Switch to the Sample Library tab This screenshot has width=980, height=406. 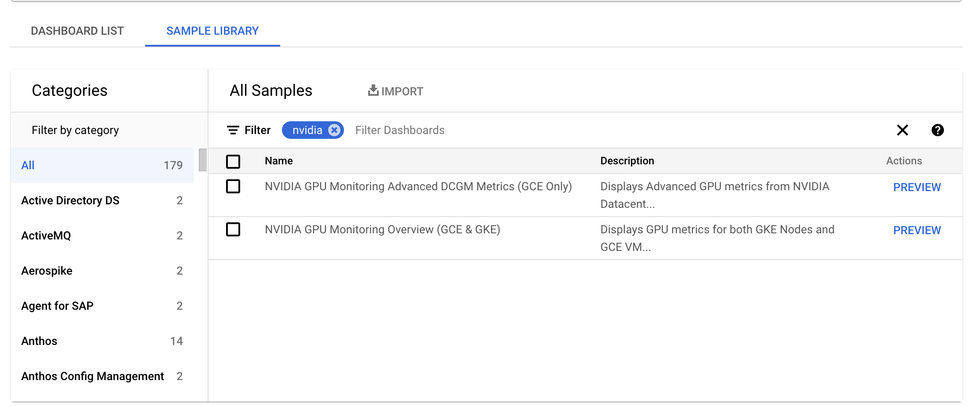(x=212, y=31)
